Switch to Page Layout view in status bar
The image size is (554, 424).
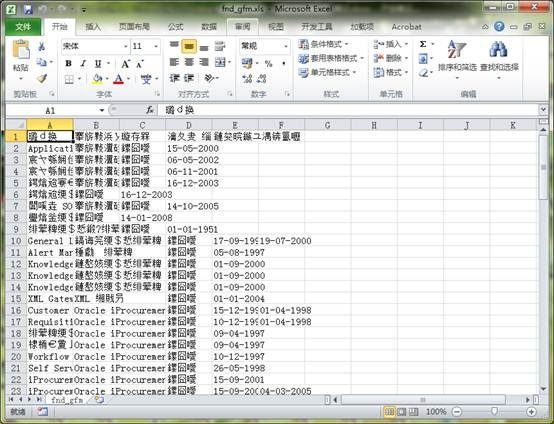[x=401, y=412]
